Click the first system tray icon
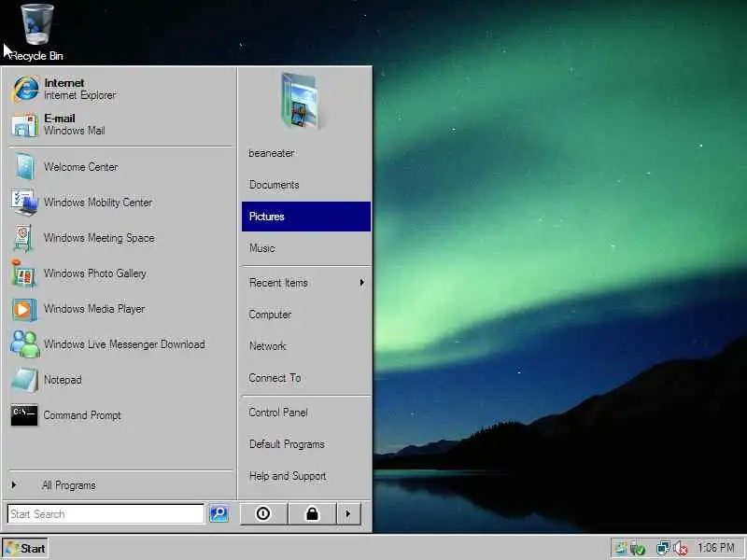 pos(620,548)
